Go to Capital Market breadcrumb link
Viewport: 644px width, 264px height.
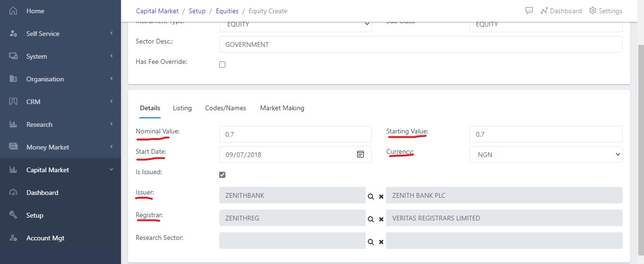[157, 11]
